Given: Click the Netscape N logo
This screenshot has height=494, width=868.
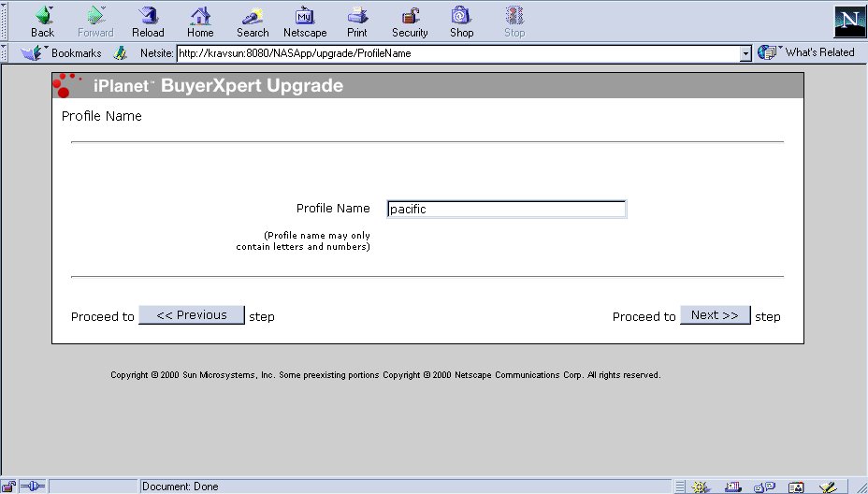Looking at the screenshot, I should pyautogui.click(x=848, y=21).
